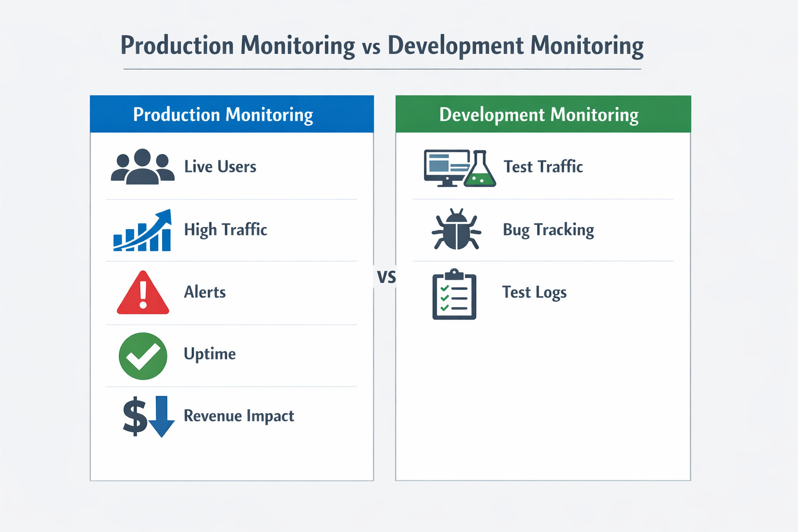Image resolution: width=798 pixels, height=532 pixels.
Task: Select the Alerts label text
Action: coord(205,292)
